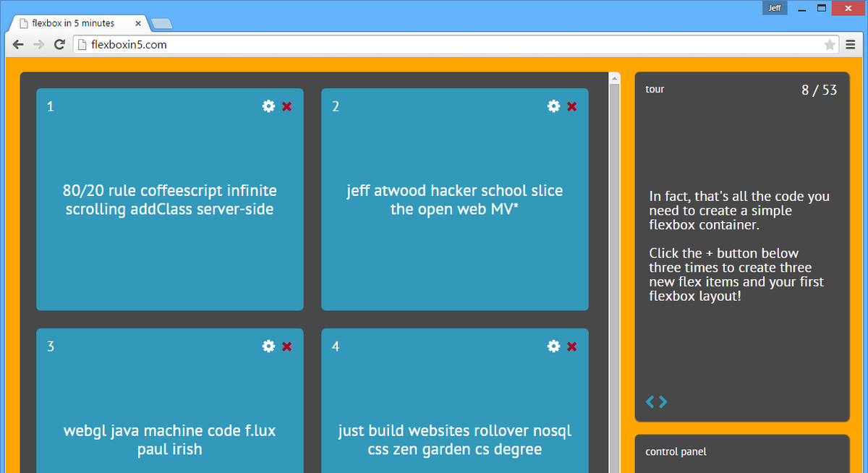Click text 'webgl java machine code f.lux'
The image size is (868, 473).
[x=170, y=431]
